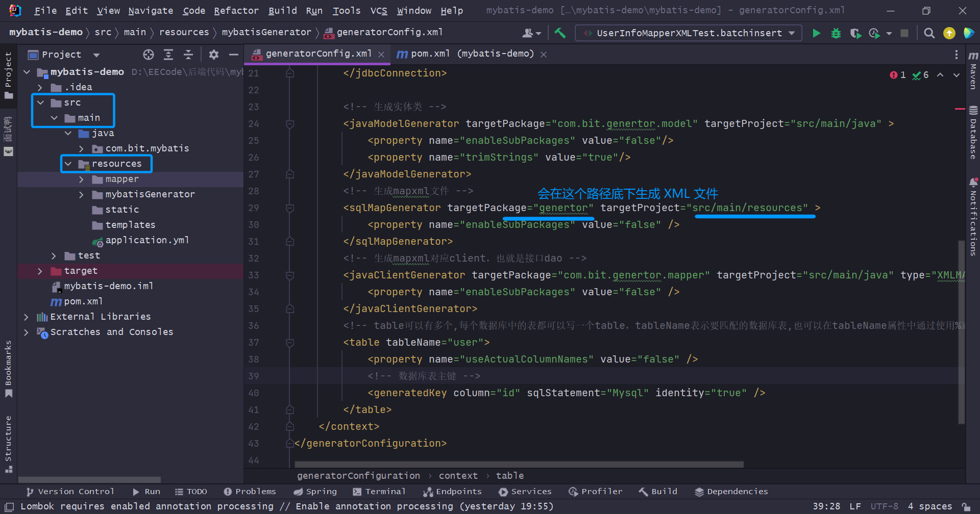
Task: Close the generatorConfig.xml tab
Action: click(381, 55)
